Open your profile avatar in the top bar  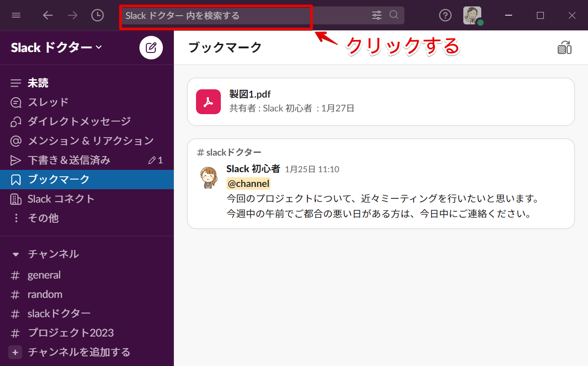[x=473, y=15]
